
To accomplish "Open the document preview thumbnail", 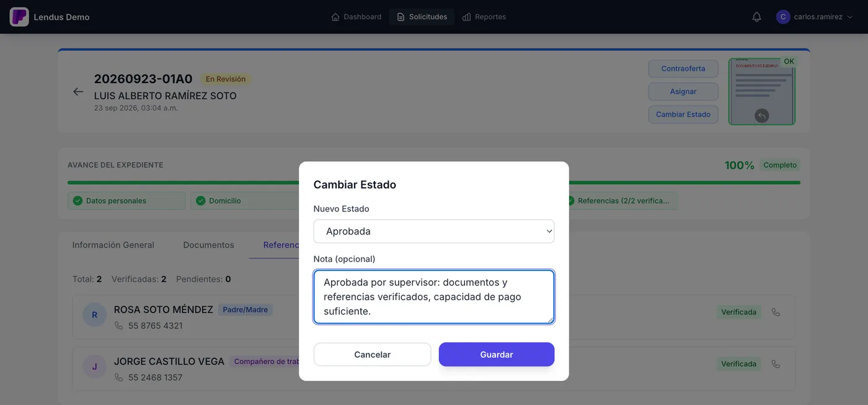I will click(x=762, y=92).
